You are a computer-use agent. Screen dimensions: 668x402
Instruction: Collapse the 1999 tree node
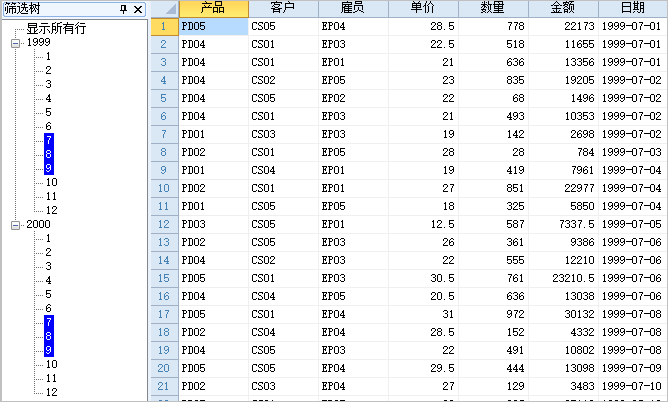(x=16, y=43)
